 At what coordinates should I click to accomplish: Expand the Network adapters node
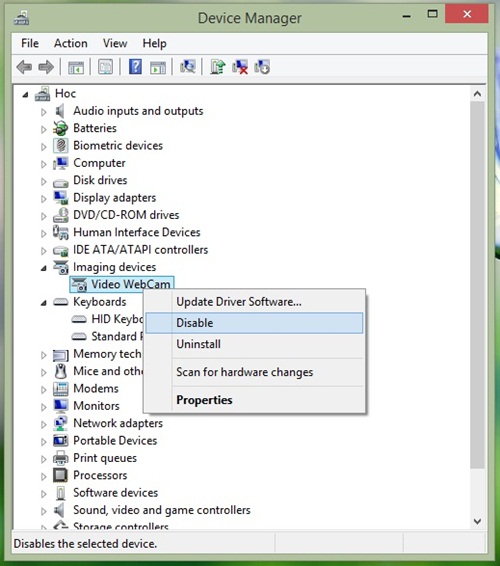44,424
